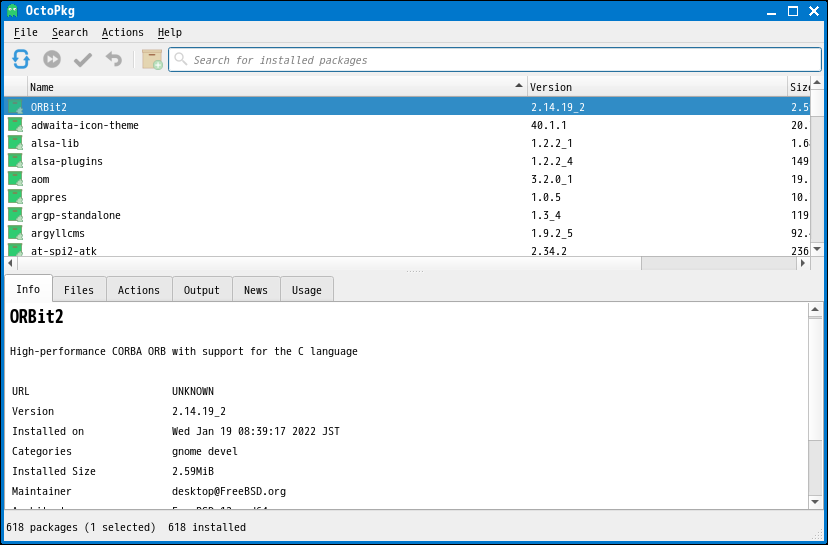Click package list scroll up arrow
This screenshot has height=545, width=828.
[816, 83]
